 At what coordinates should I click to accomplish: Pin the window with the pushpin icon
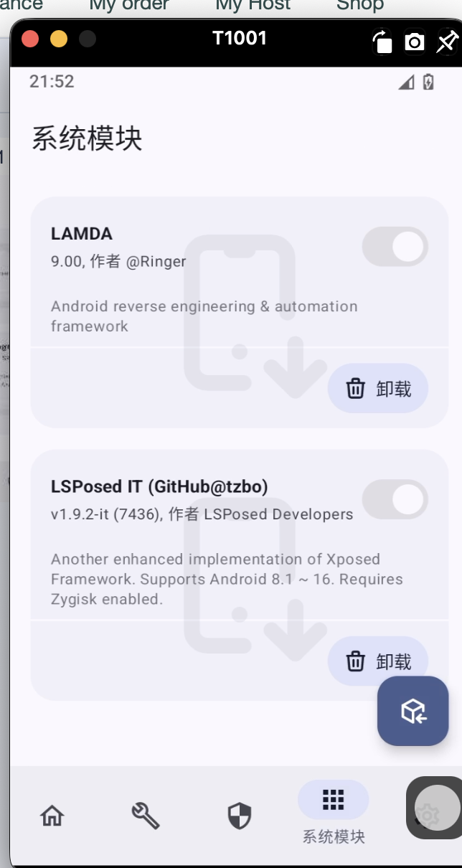tap(445, 41)
